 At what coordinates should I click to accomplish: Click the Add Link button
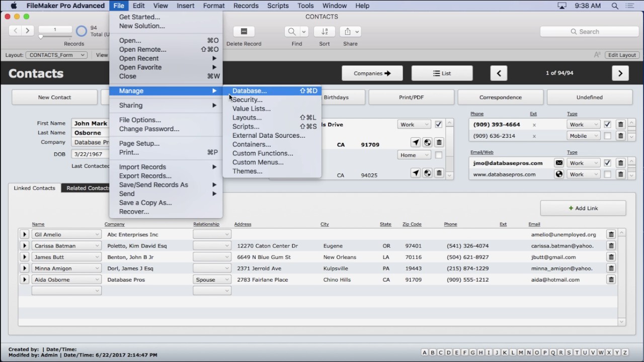583,208
